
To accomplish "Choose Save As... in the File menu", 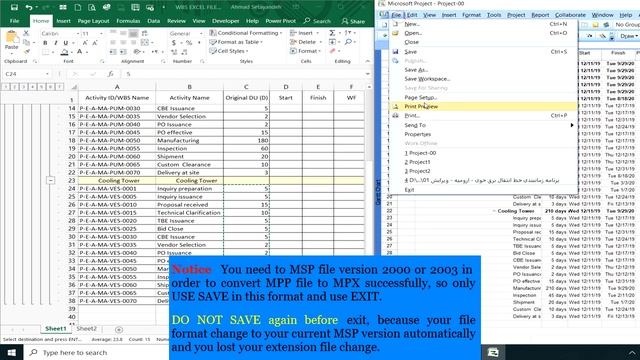I will 483,70.
